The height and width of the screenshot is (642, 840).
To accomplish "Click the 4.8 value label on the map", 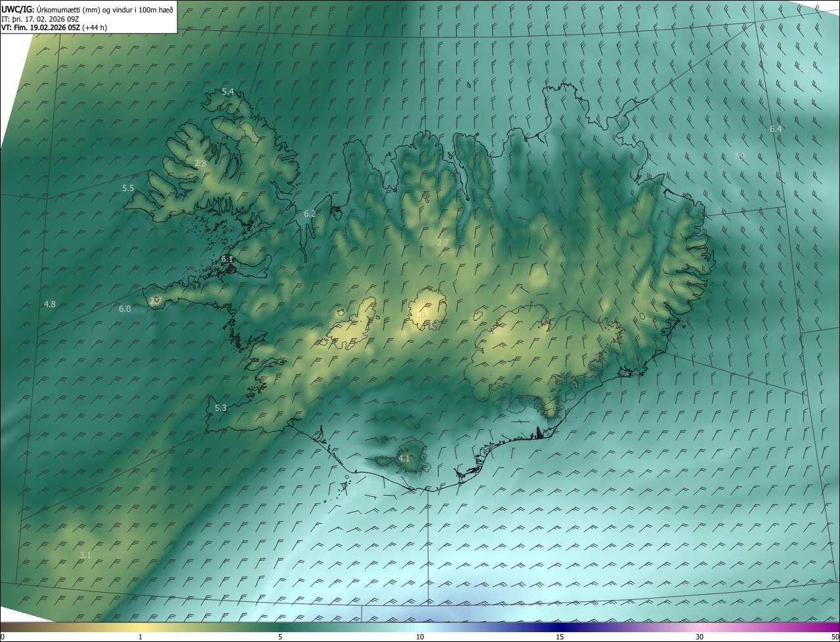I will 50,305.
